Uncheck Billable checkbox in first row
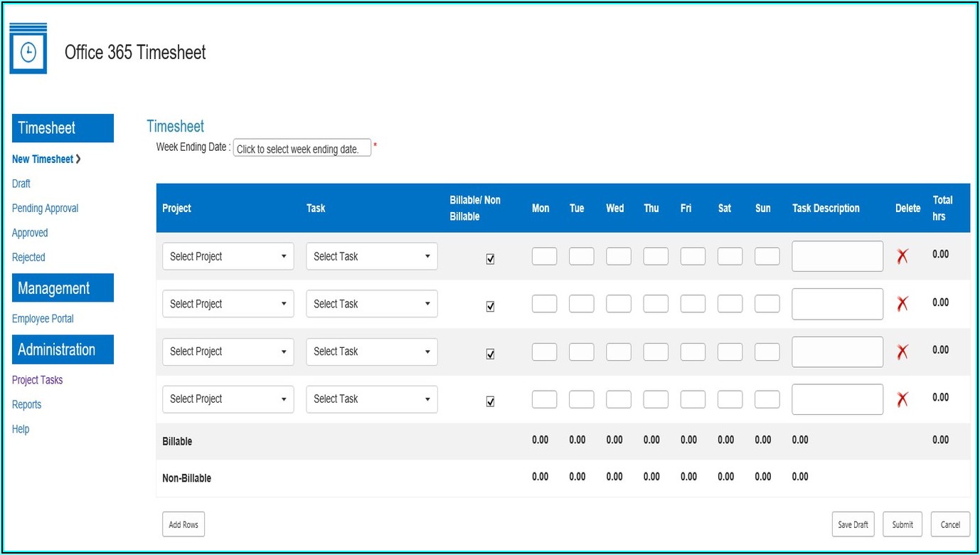 coord(490,259)
